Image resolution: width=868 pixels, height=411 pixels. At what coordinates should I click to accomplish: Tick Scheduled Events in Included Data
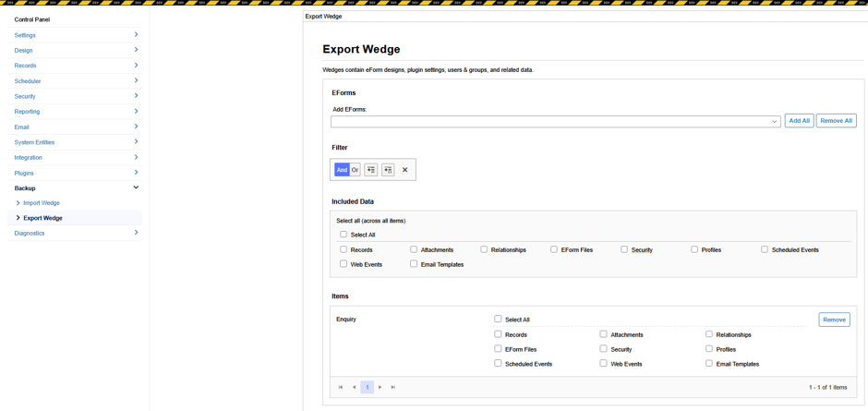click(x=765, y=249)
